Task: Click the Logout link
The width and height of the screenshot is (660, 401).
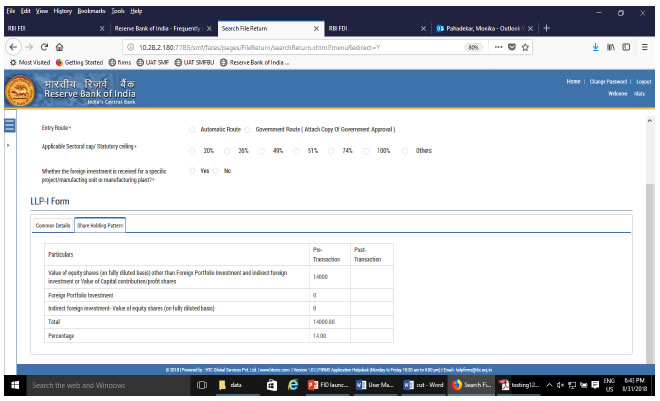Action: click(x=643, y=81)
